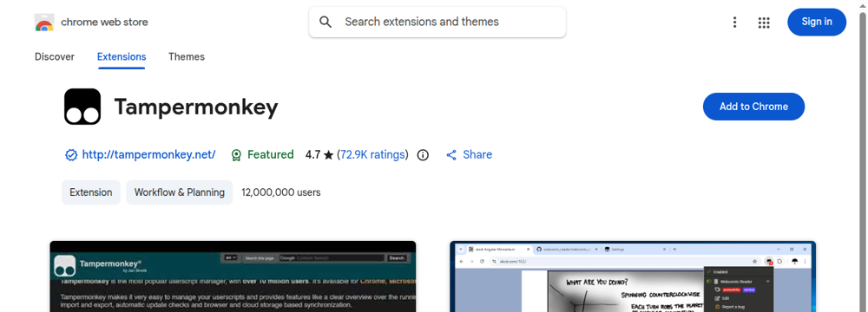Click the Chrome Web Store rainbow logo
Viewport: 868px width, 312px height.
[x=44, y=23]
